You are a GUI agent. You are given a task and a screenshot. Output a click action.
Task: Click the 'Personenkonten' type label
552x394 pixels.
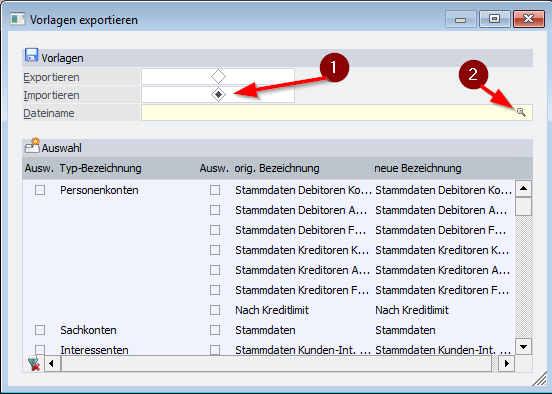[99, 190]
